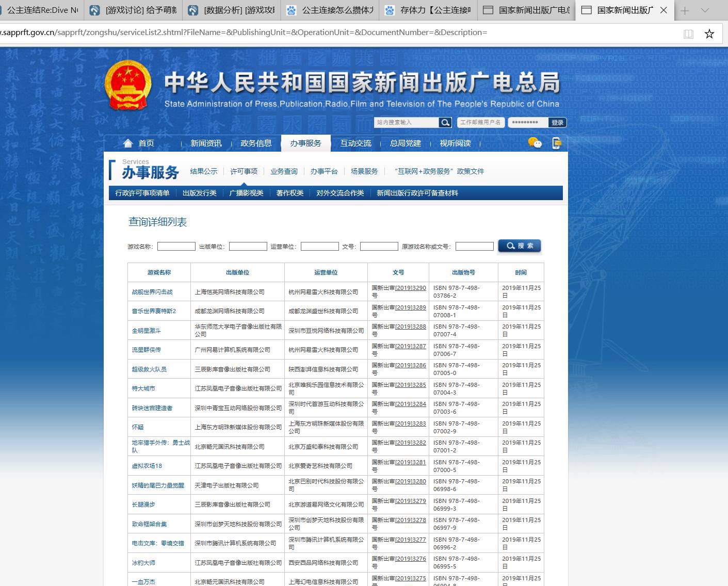Image resolution: width=728 pixels, height=586 pixels.
Task: Open game link 怀疑
Action: click(x=138, y=427)
